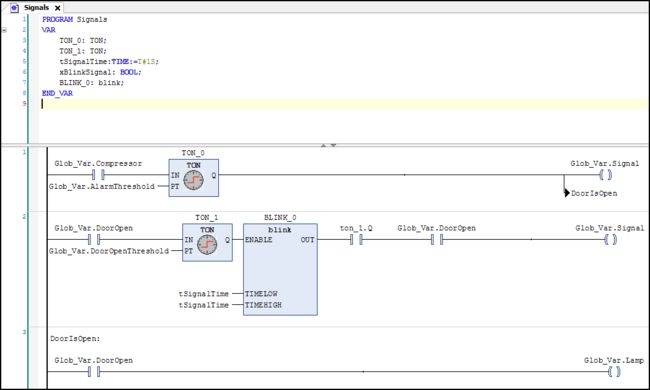Select network 1 by its number
The height and width of the screenshot is (390, 650).
24,152
